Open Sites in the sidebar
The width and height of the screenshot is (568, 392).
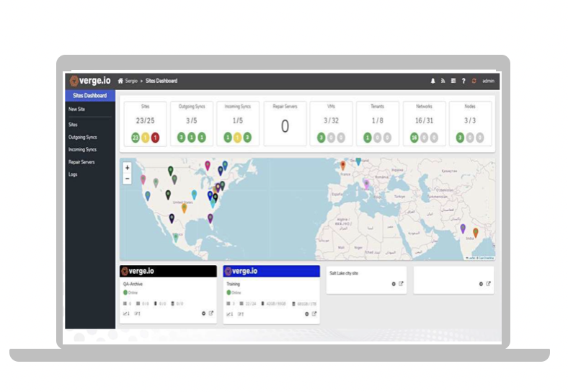(73, 125)
